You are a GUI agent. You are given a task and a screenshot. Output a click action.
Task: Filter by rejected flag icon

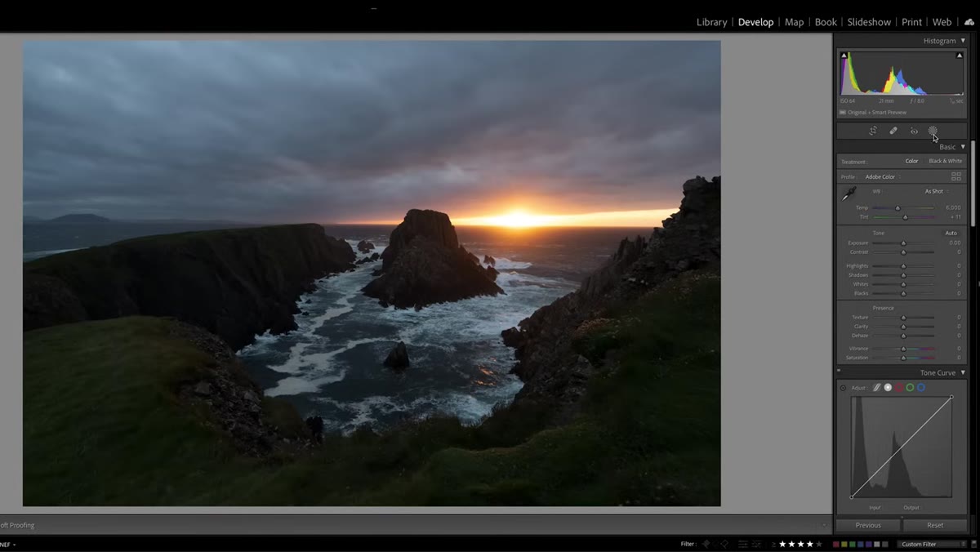point(724,544)
